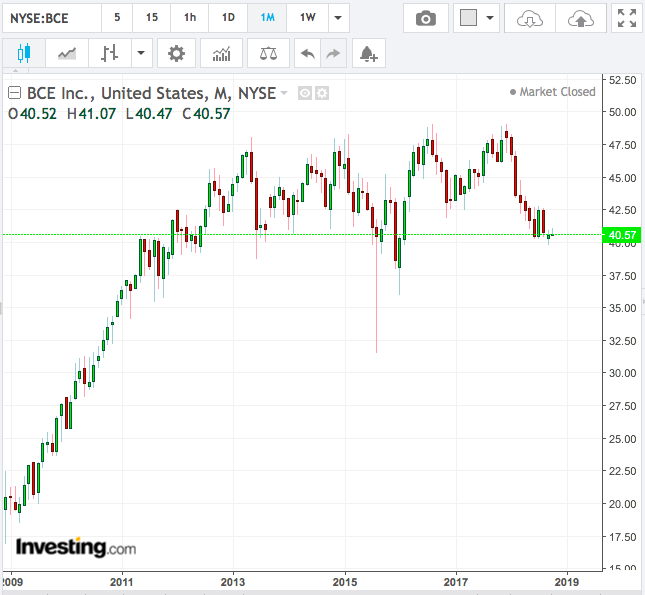This screenshot has width=645, height=595.
Task: Add an alert with the bell icon
Action: pyautogui.click(x=369, y=53)
